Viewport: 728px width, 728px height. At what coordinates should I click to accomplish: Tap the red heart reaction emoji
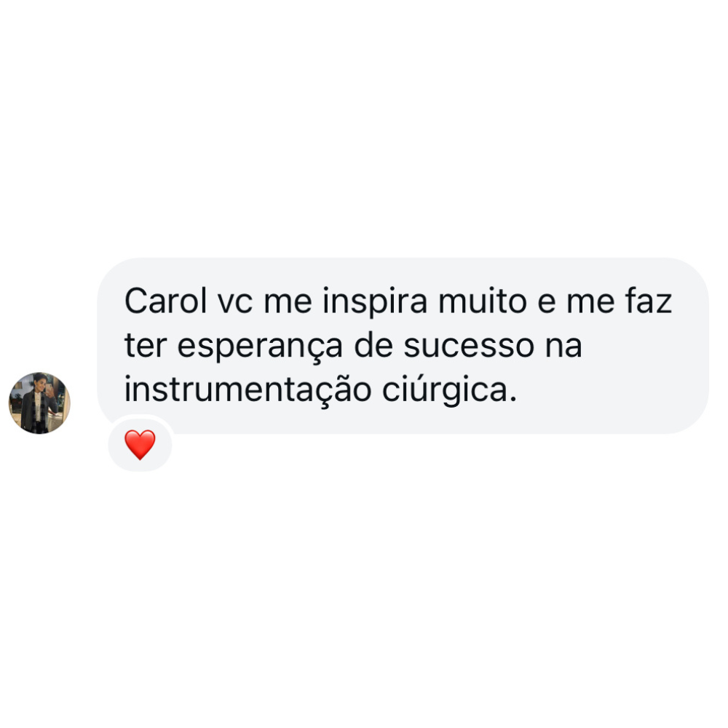pyautogui.click(x=140, y=445)
